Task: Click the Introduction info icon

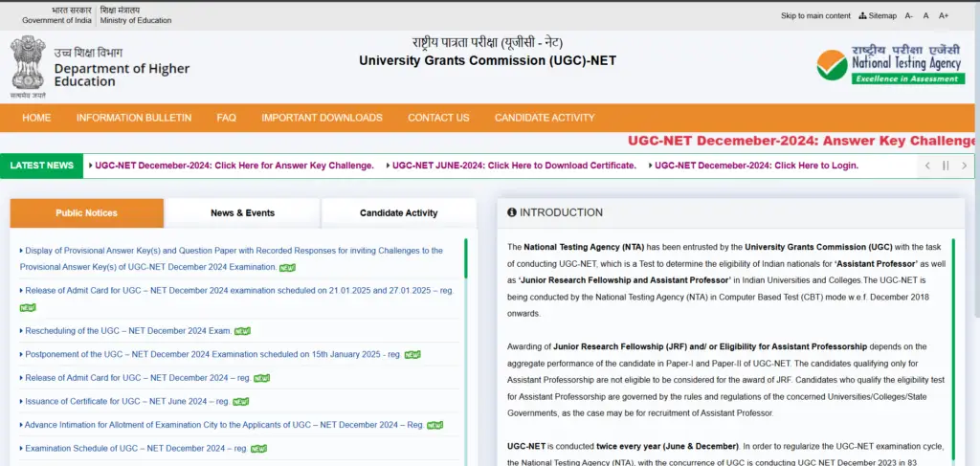Action: [512, 212]
